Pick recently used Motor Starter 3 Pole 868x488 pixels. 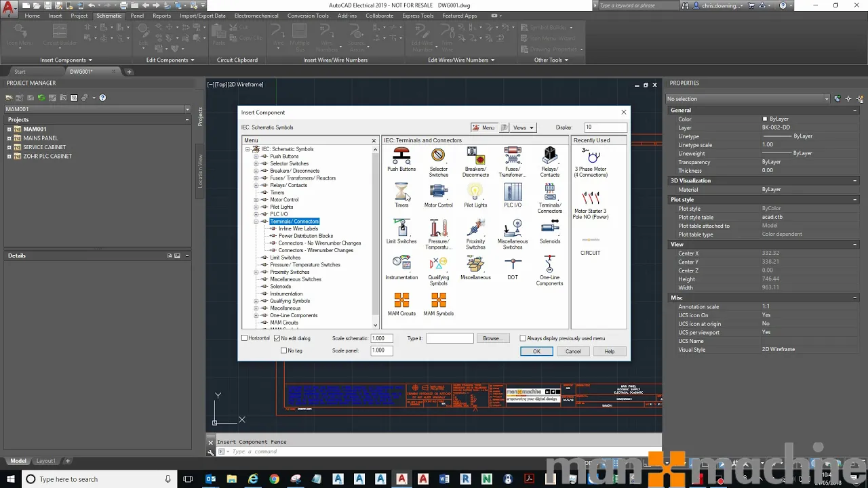[x=591, y=199]
